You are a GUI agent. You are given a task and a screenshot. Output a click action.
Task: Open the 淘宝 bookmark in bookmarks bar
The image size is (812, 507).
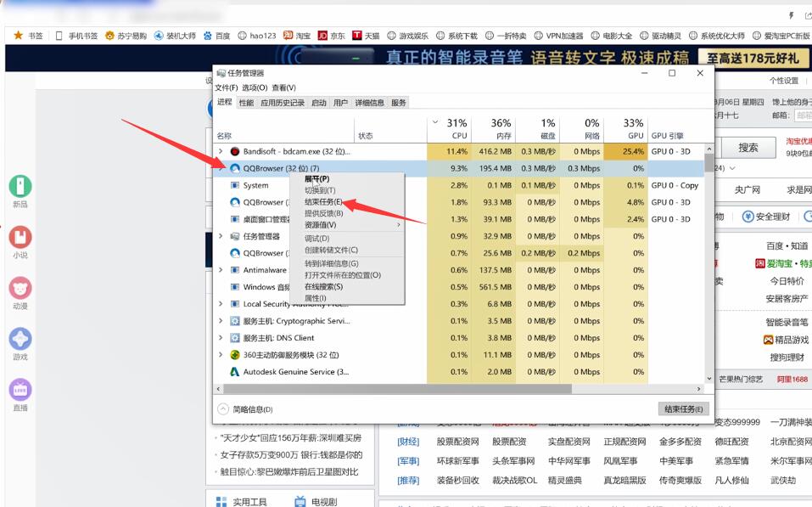click(x=297, y=36)
